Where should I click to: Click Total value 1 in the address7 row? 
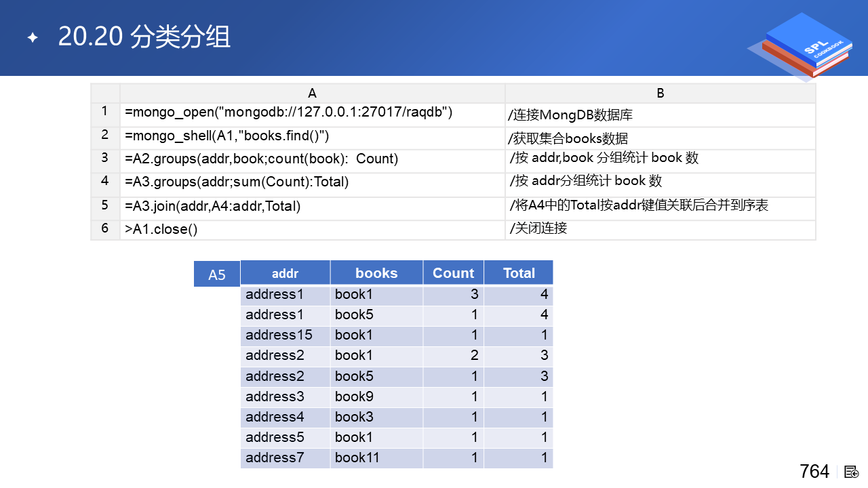coord(519,457)
